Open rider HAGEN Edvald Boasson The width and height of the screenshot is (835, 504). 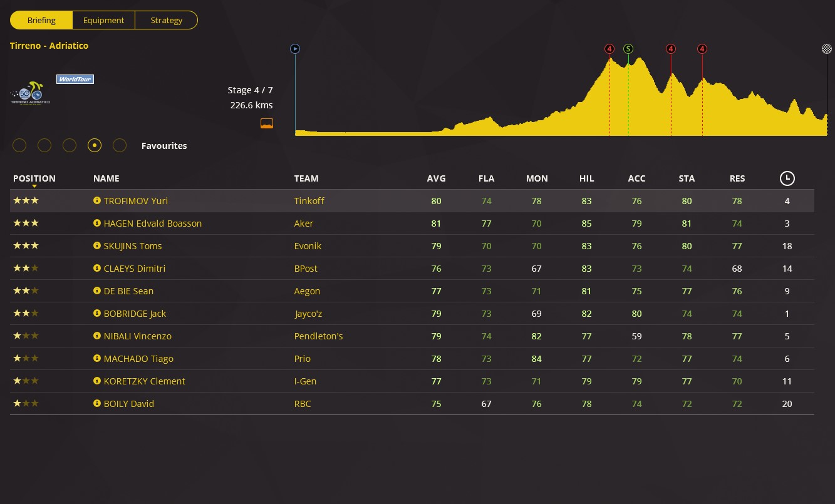[x=153, y=224]
